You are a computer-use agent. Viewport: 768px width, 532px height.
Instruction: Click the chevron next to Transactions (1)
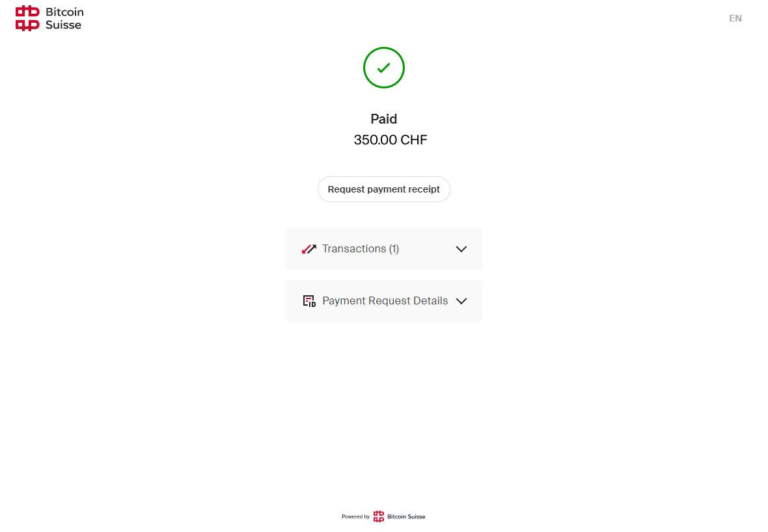click(x=461, y=248)
